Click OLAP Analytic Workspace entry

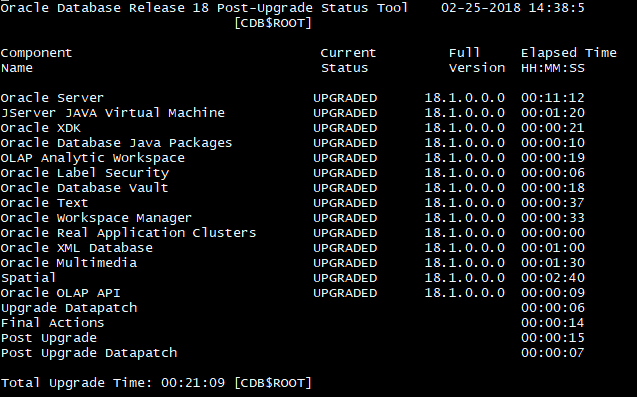(93, 158)
